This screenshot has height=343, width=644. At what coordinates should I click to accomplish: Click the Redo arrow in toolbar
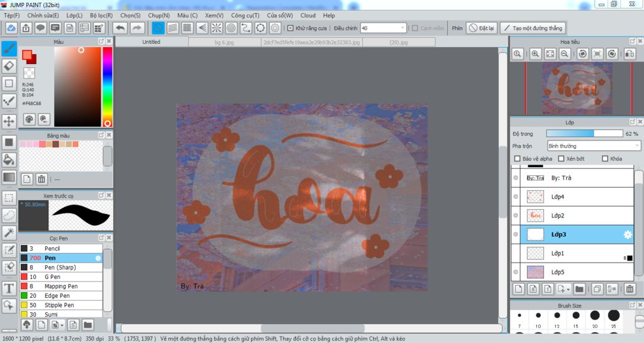point(137,28)
